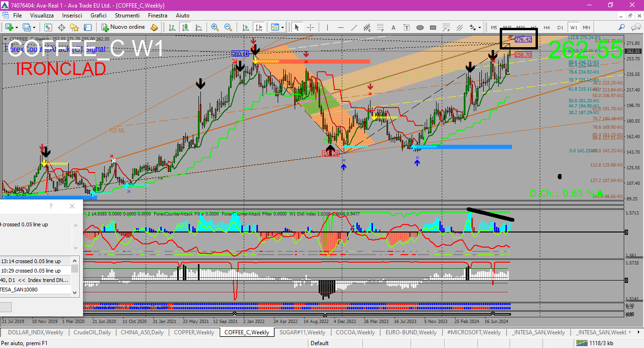Open the New Chart tool

tap(9, 27)
